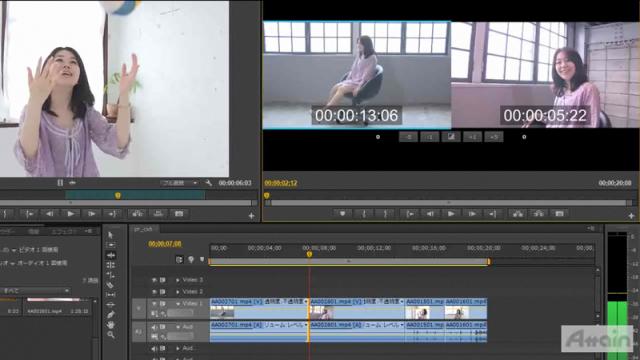Click the Source monitor playhead marker
Image resolution: width=640 pixels, height=360 pixels.
(x=118, y=196)
